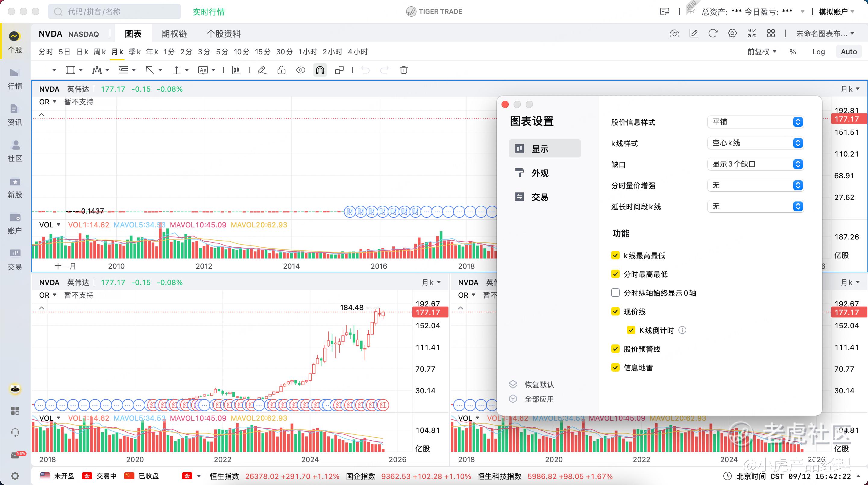
Task: Click the trash delete drawings icon
Action: 404,70
